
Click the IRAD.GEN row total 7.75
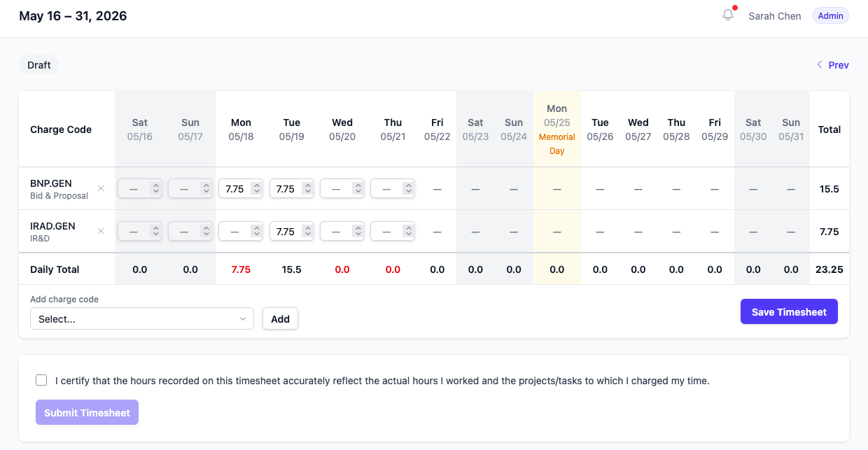coord(829,232)
